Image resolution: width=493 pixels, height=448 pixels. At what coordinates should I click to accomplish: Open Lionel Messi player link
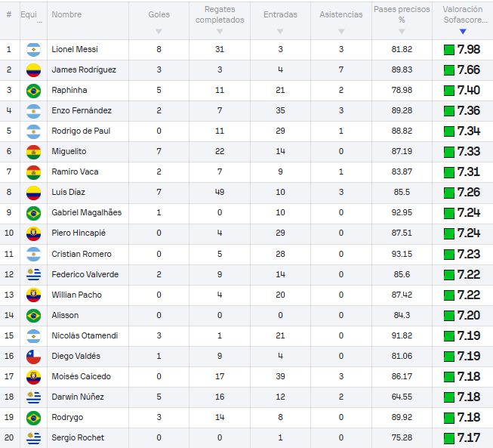[75, 50]
